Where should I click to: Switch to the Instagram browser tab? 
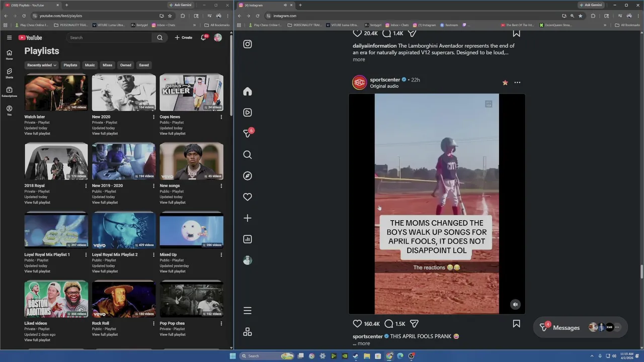(x=266, y=5)
